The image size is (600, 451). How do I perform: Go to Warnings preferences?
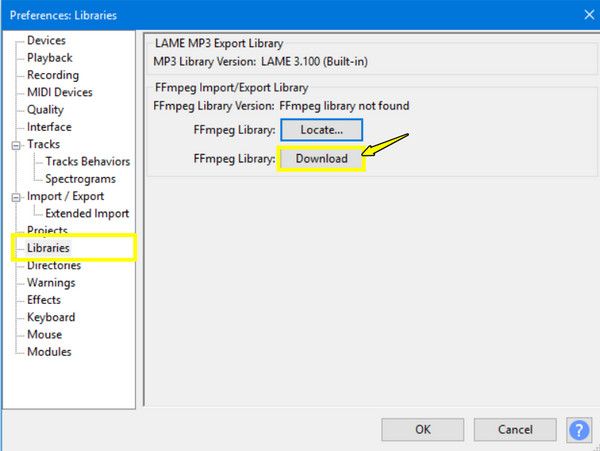tap(51, 283)
